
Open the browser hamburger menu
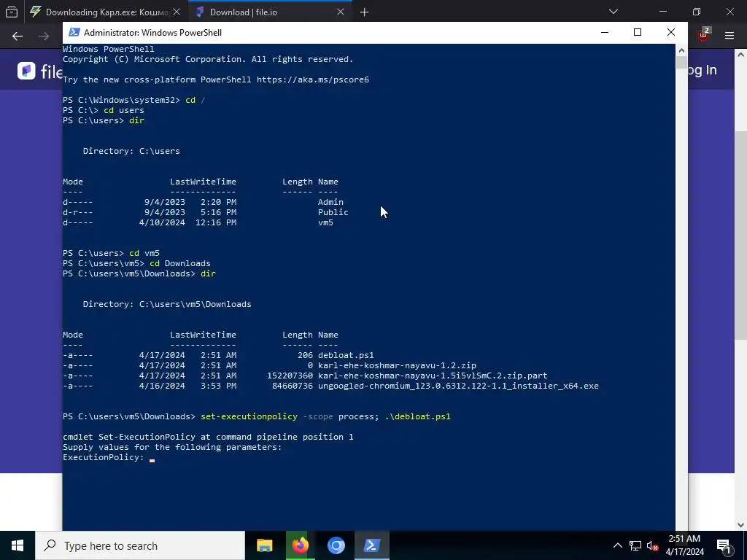pos(729,35)
